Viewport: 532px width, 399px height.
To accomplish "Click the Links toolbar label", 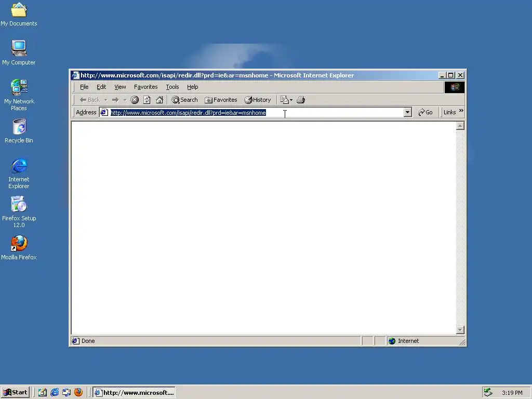I will pos(449,112).
